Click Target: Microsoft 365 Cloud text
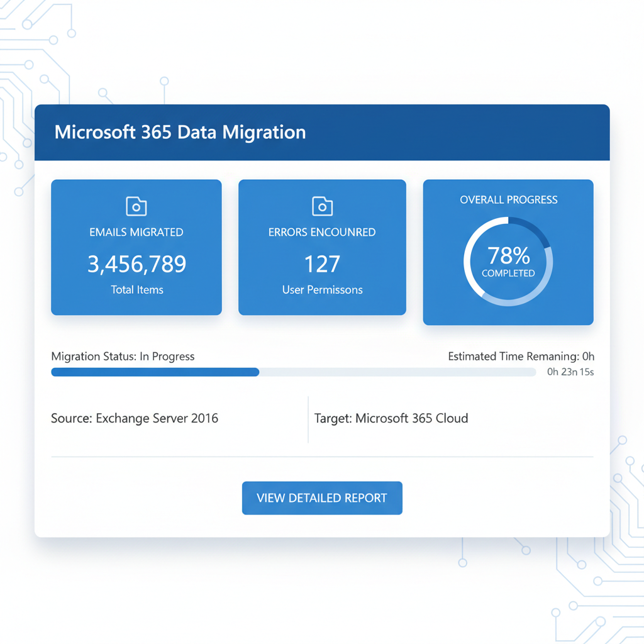This screenshot has height=644, width=644. point(391,418)
